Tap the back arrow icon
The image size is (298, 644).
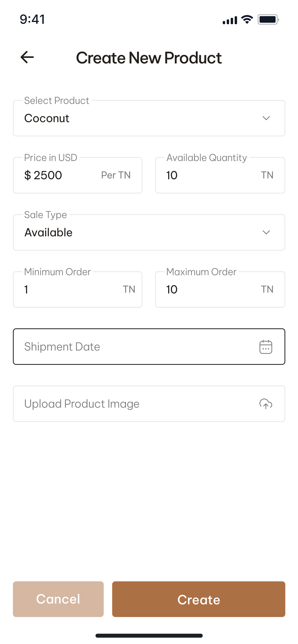click(27, 57)
